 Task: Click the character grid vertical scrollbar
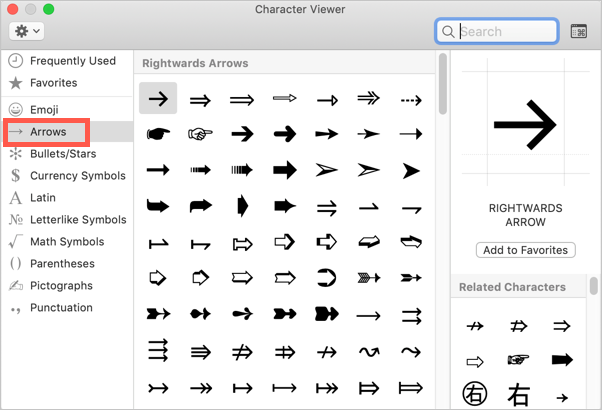443,84
